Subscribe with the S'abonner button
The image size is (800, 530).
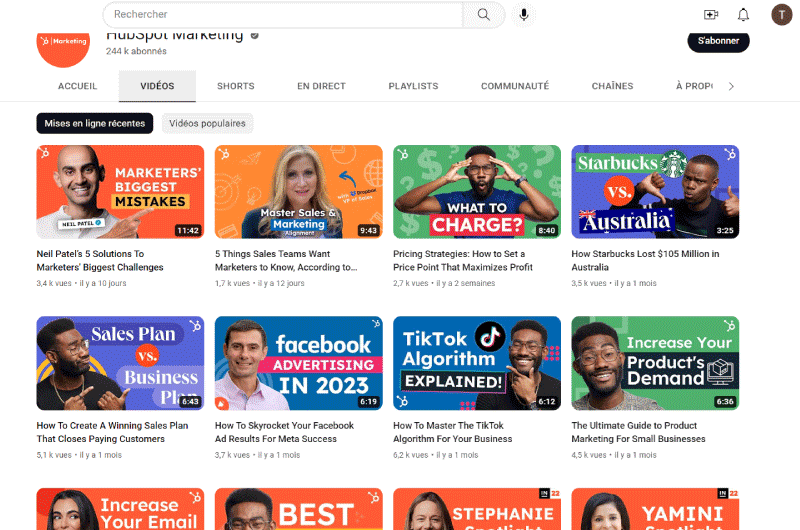point(718,41)
